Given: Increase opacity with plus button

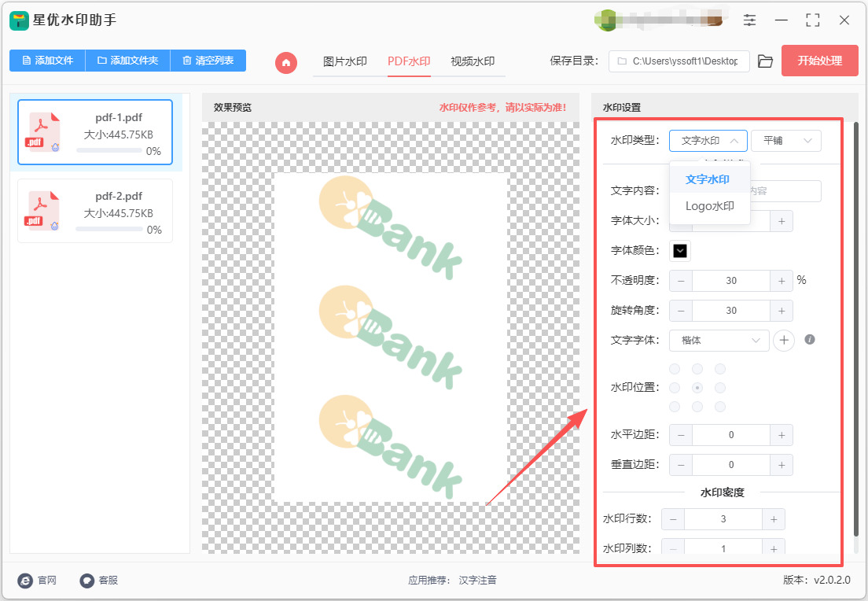Looking at the screenshot, I should tap(781, 281).
